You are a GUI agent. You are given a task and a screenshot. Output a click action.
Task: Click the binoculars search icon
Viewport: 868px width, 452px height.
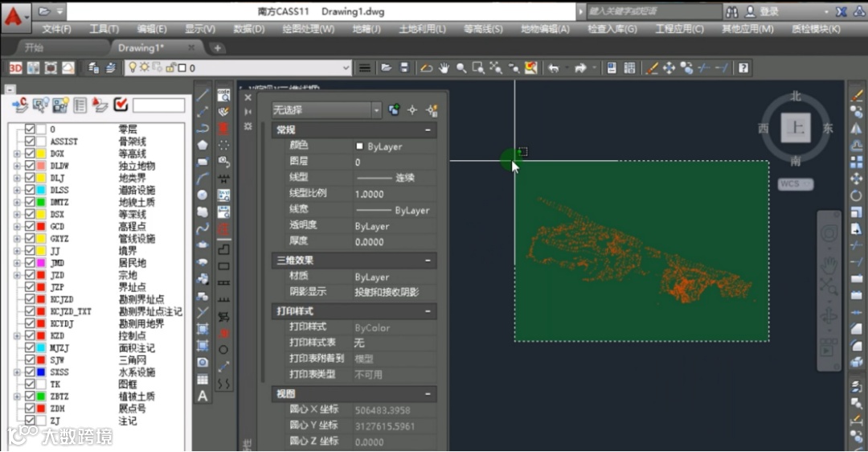(x=732, y=11)
